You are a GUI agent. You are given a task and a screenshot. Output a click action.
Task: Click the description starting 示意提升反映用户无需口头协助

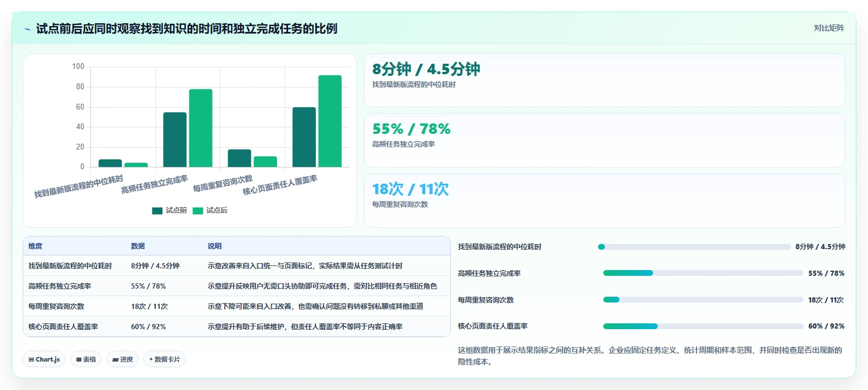click(322, 286)
